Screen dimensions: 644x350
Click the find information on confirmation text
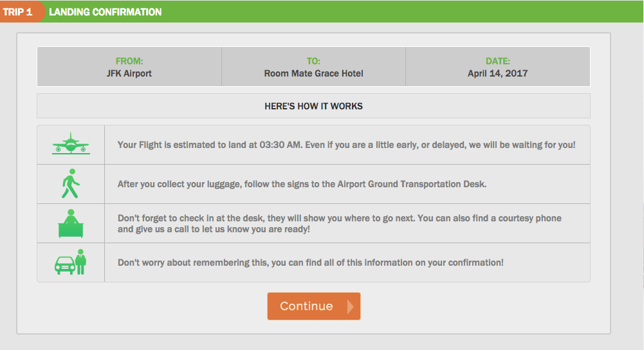coord(311,262)
